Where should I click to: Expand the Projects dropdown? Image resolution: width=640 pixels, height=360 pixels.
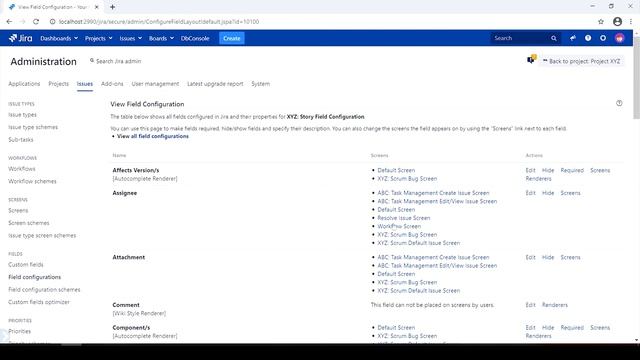point(98,38)
